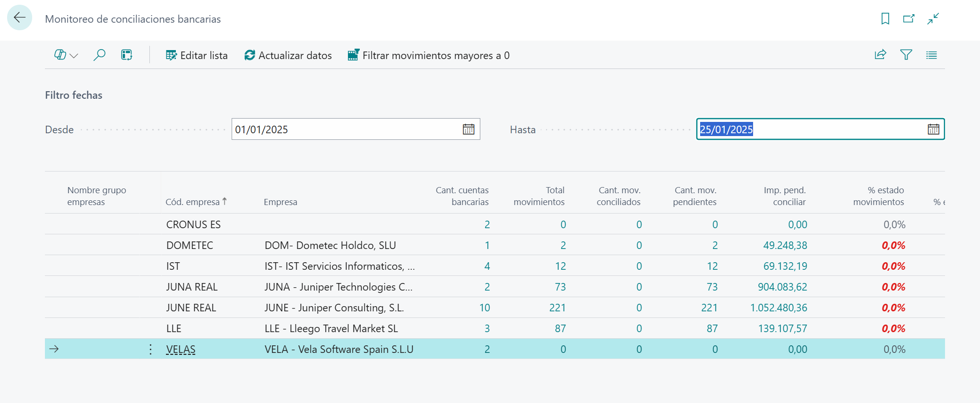
Task: Click the JUNE REAL total movements 221
Action: click(x=557, y=308)
